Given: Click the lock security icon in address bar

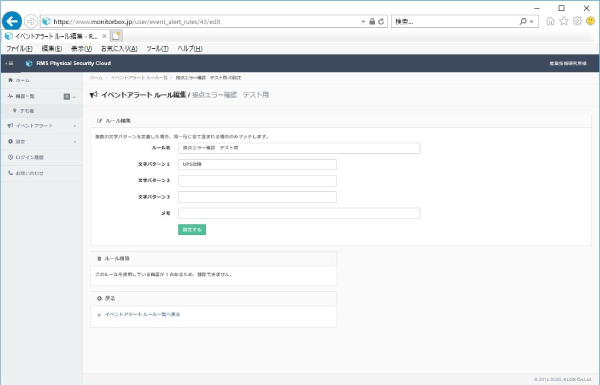Looking at the screenshot, I should pyautogui.click(x=372, y=21).
